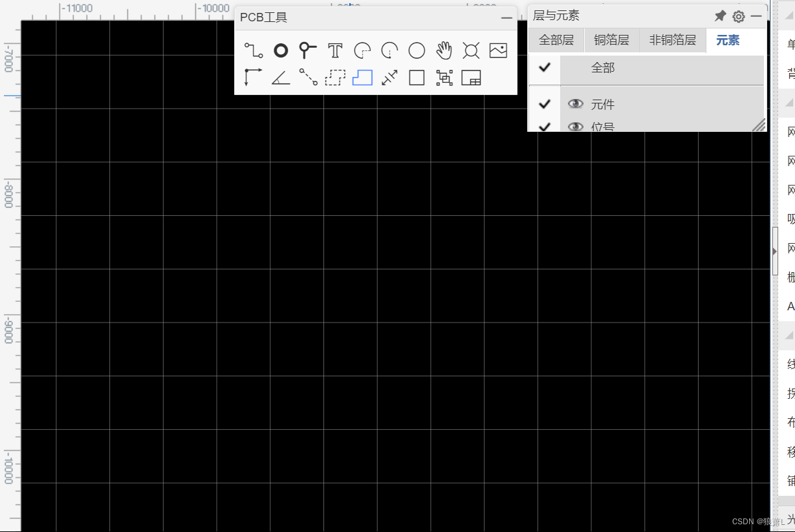The height and width of the screenshot is (532, 795).
Task: Collapse the 层与元素 panel
Action: (756, 16)
